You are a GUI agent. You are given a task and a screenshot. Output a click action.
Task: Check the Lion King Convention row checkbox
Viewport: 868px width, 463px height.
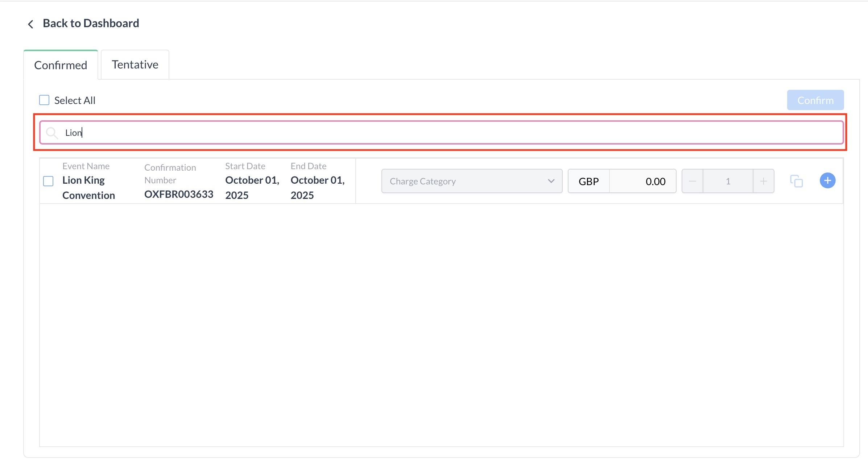tap(48, 181)
